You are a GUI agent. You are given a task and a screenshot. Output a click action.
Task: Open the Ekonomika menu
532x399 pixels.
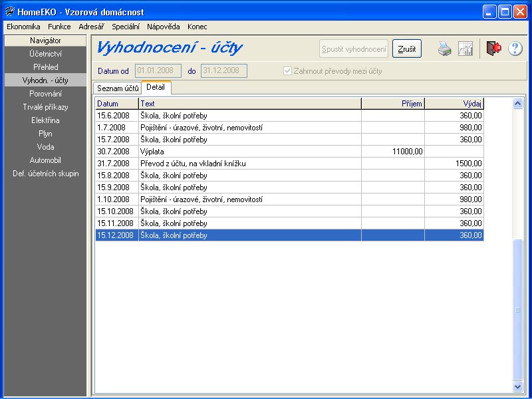pos(23,27)
